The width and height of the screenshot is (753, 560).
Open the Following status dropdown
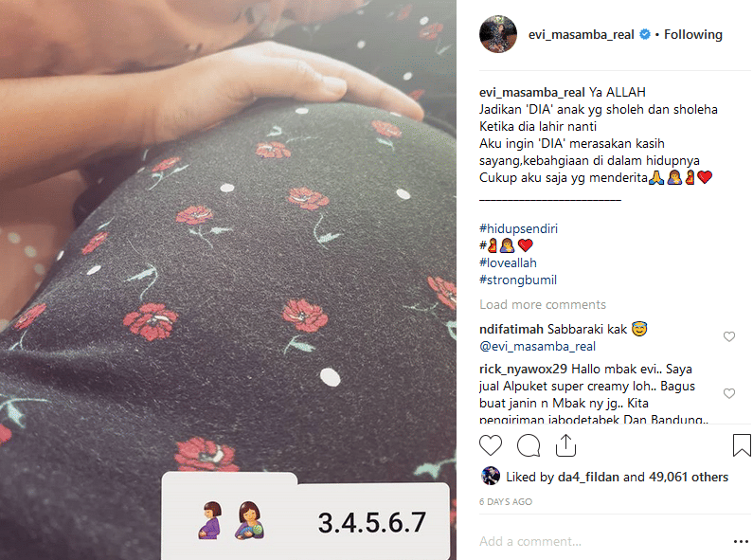(x=693, y=34)
